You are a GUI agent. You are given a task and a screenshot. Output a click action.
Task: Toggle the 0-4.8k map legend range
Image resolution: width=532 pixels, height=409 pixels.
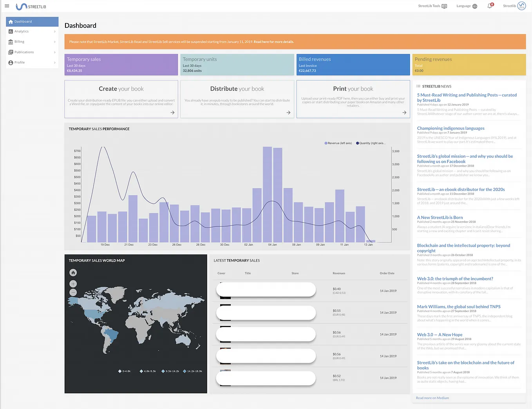pyautogui.click(x=124, y=371)
